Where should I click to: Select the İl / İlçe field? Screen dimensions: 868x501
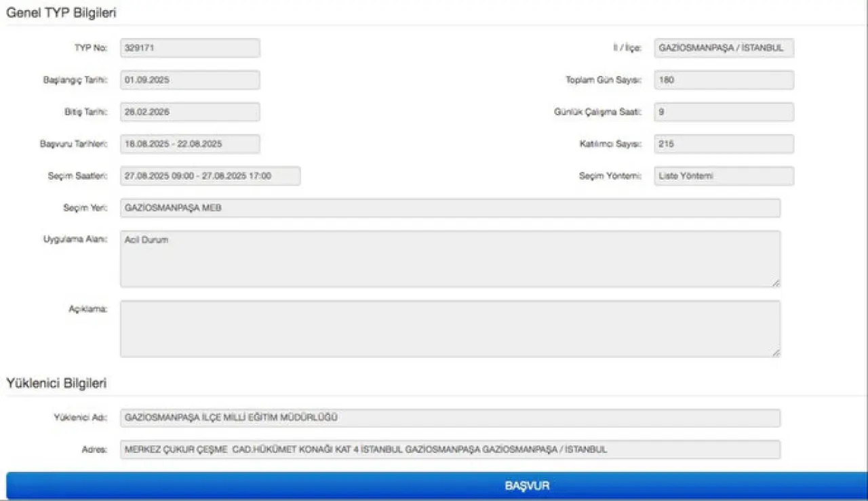(724, 48)
